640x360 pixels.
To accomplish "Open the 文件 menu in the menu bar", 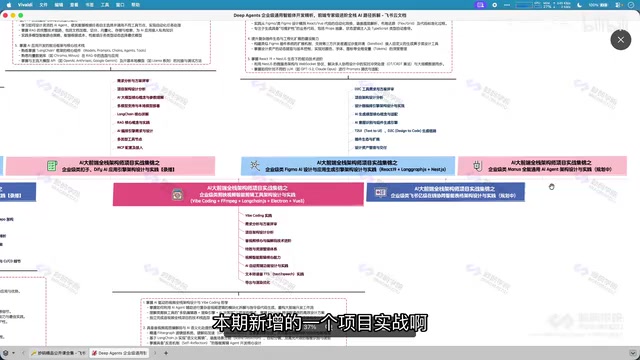I will [x=43, y=5].
